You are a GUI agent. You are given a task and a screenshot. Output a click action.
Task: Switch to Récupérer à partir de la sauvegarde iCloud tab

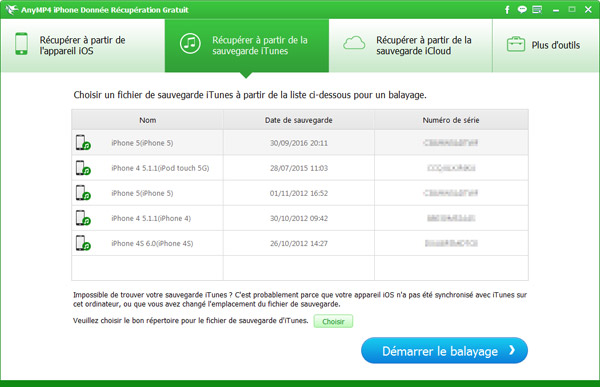tap(411, 46)
